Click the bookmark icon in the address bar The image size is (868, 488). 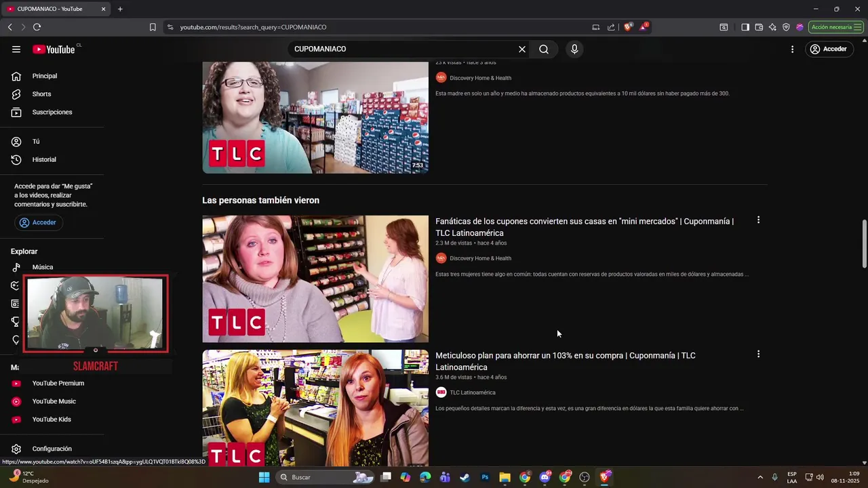(x=153, y=27)
